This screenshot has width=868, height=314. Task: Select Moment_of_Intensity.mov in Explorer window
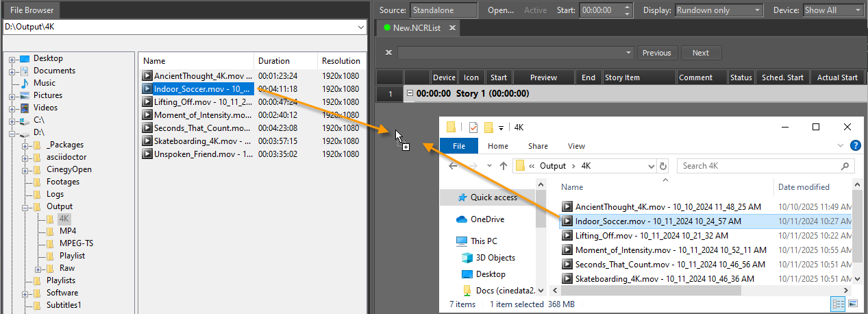(x=670, y=250)
